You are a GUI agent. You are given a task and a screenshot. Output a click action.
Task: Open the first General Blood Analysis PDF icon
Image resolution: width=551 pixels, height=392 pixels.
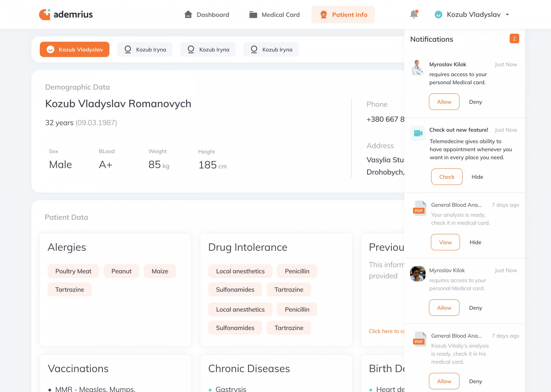[x=419, y=208]
